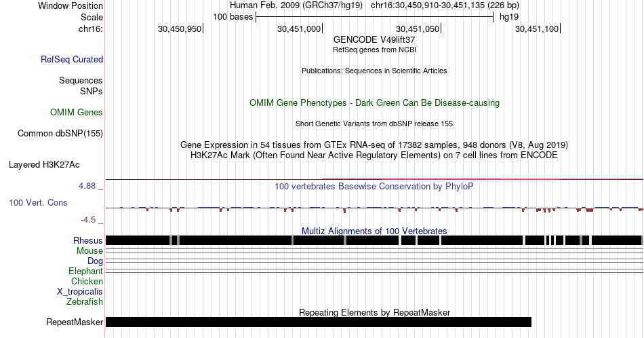Click the 30,451,000 position marker
Screen dimensions: 644x338
pyautogui.click(x=300, y=29)
